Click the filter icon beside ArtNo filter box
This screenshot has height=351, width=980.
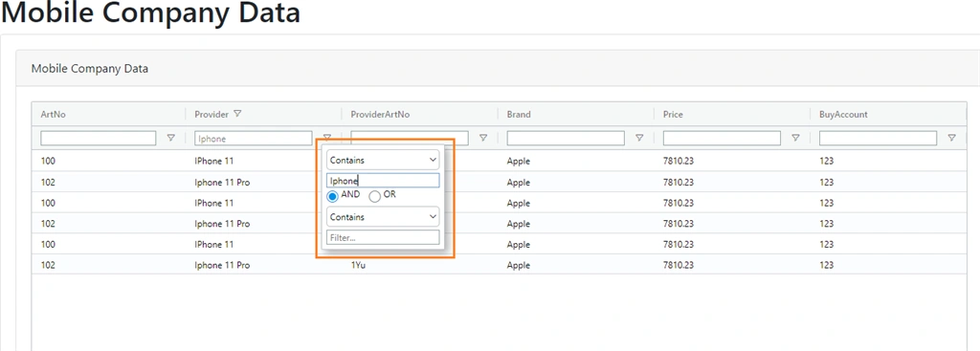171,138
